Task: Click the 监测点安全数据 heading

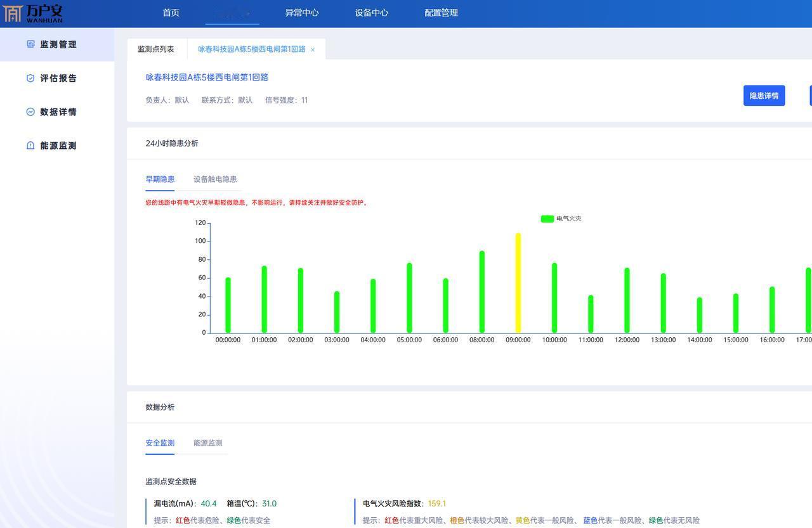Action: tap(171, 482)
